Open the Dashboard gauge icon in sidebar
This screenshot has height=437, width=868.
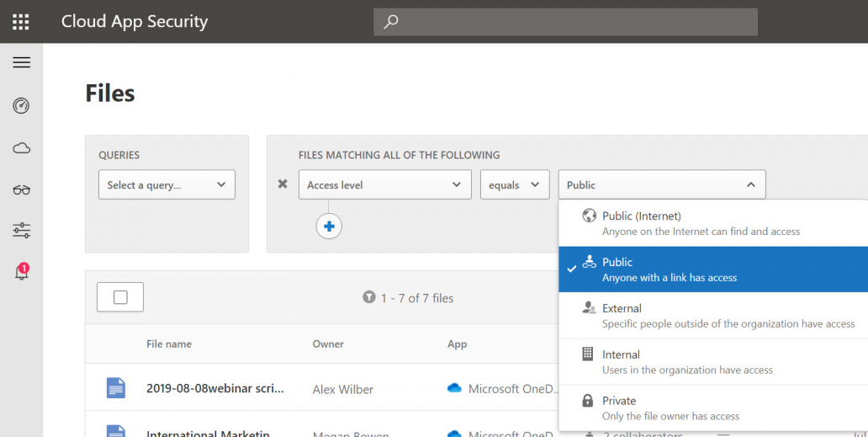point(21,105)
